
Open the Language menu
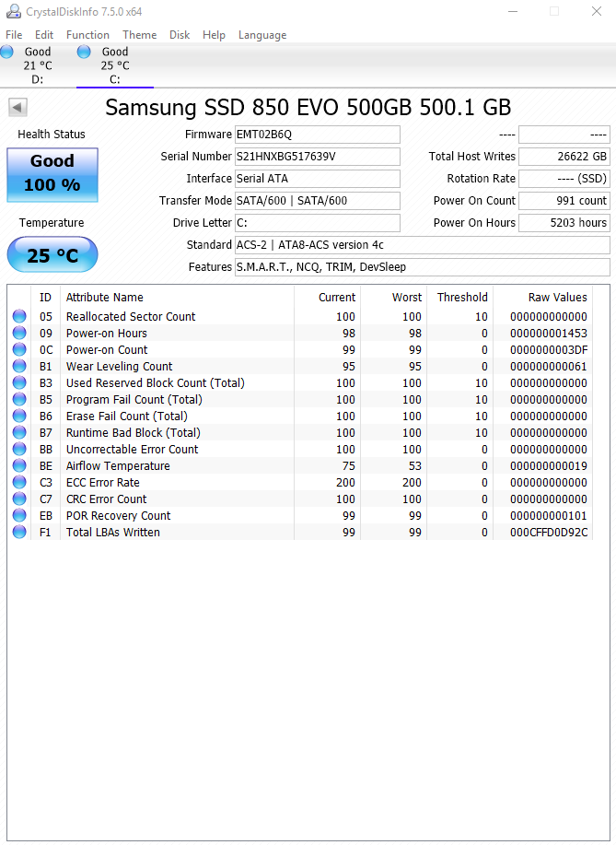[x=262, y=35]
